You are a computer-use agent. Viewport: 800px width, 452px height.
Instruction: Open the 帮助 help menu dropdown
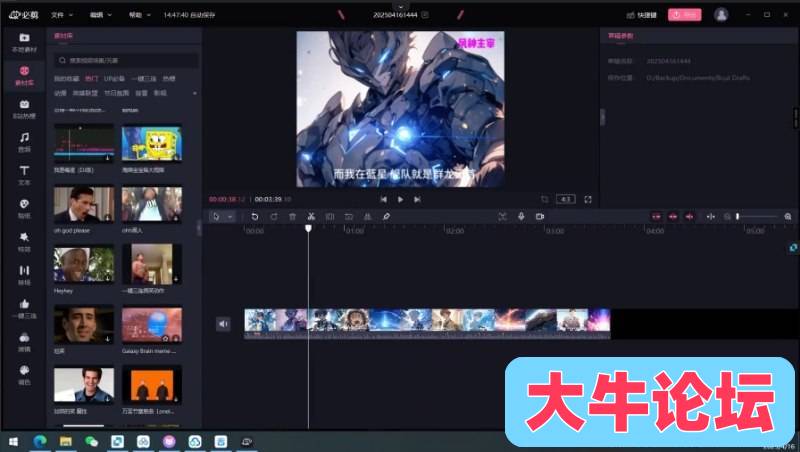(x=139, y=15)
